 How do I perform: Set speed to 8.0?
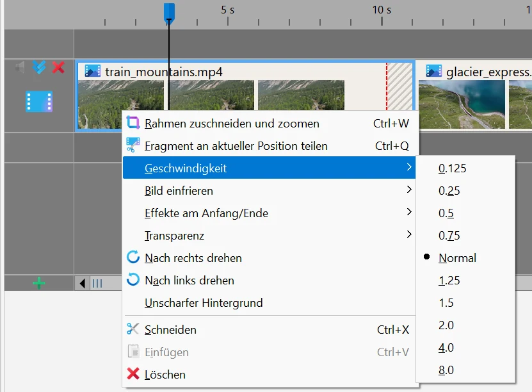pyautogui.click(x=465, y=370)
